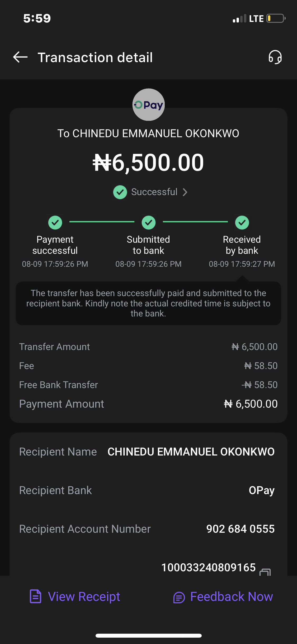Tap the green progress line after Payment successful
This screenshot has height=644, width=297.
pos(102,222)
